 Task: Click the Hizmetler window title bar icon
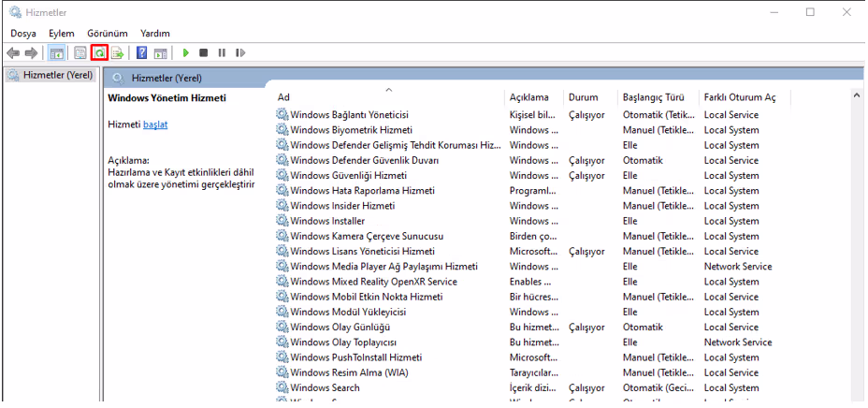pyautogui.click(x=16, y=11)
